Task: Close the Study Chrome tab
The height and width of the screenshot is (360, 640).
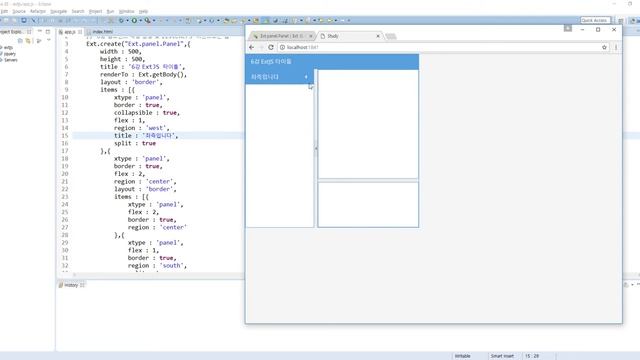Action: [x=378, y=36]
